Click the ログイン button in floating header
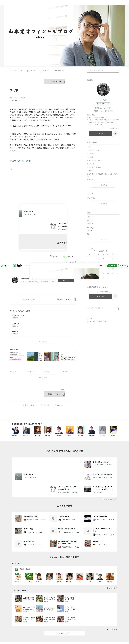 tap(123, 266)
